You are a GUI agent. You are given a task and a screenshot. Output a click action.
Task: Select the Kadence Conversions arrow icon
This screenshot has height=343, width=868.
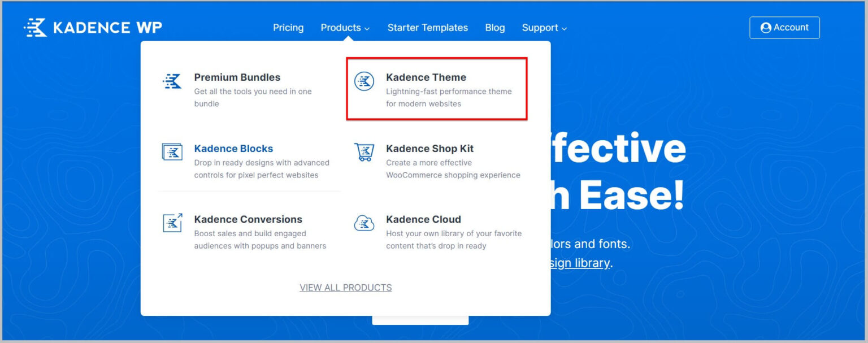point(171,223)
